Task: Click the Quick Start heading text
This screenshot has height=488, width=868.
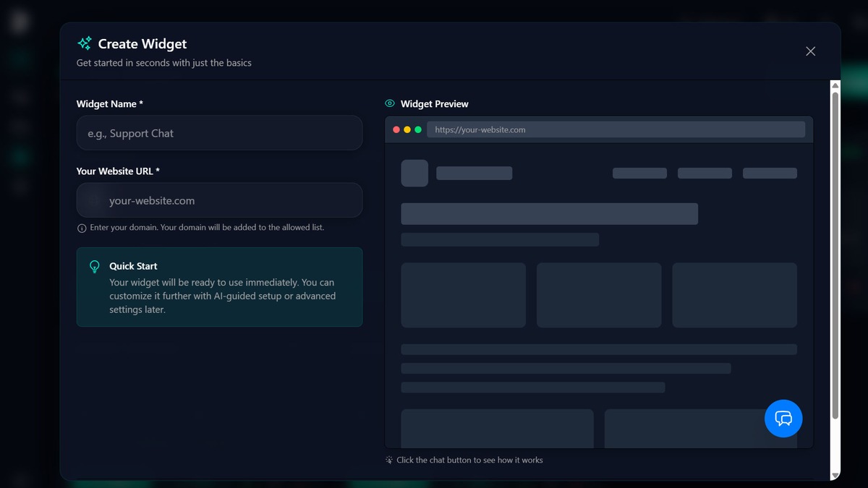Action: pos(133,266)
